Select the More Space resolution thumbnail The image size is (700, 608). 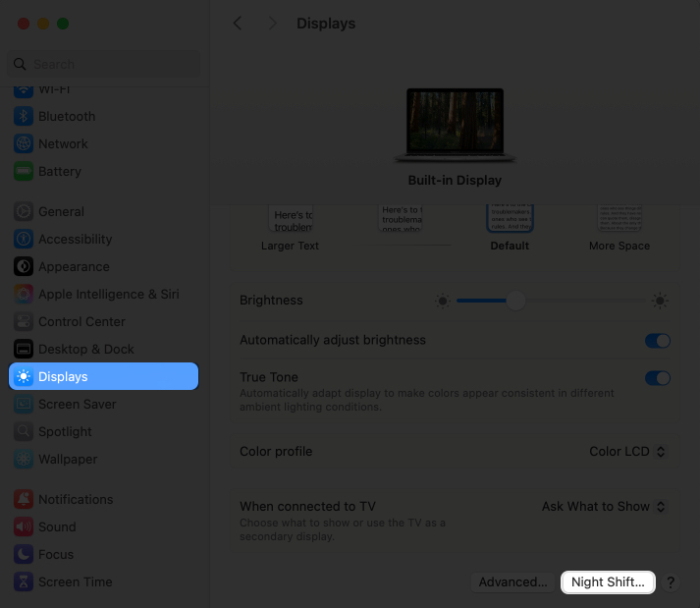click(619, 218)
